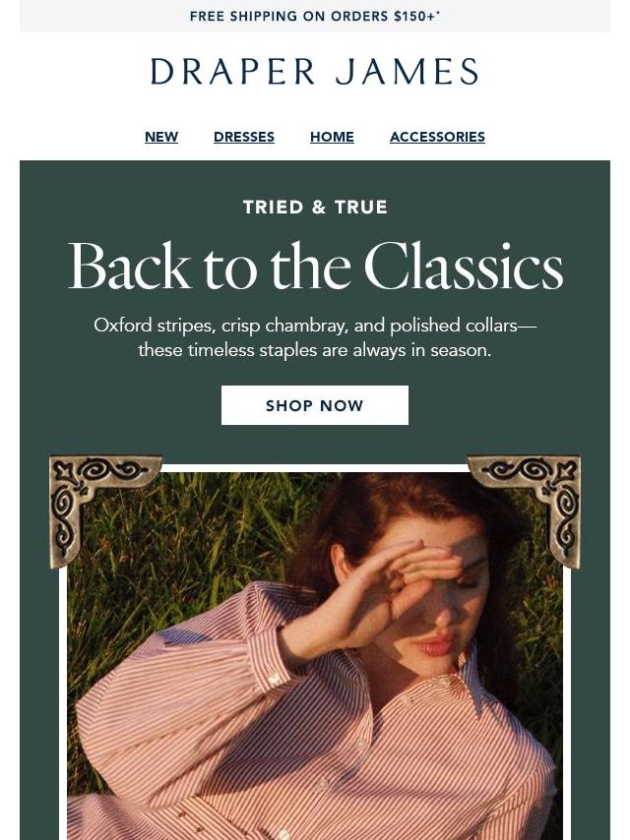Click the button on the shirt cuff
The image size is (630, 840).
click(274, 680)
